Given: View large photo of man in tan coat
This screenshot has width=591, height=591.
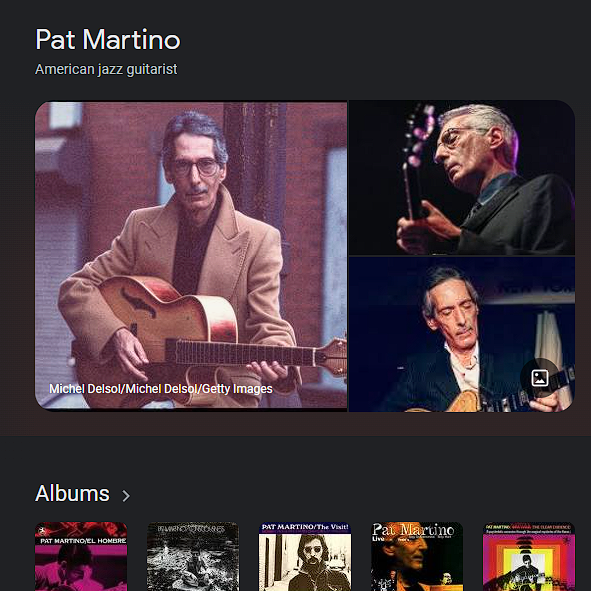Looking at the screenshot, I should pyautogui.click(x=191, y=256).
